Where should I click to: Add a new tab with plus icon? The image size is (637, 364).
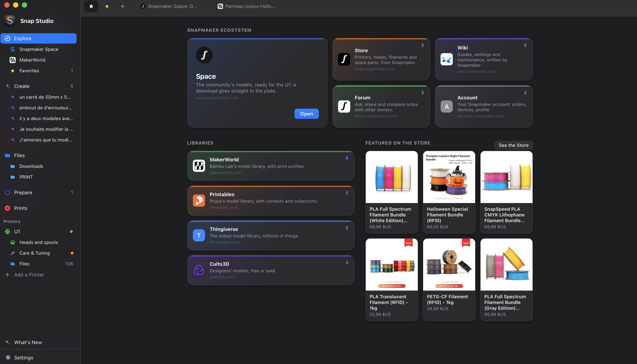click(123, 6)
